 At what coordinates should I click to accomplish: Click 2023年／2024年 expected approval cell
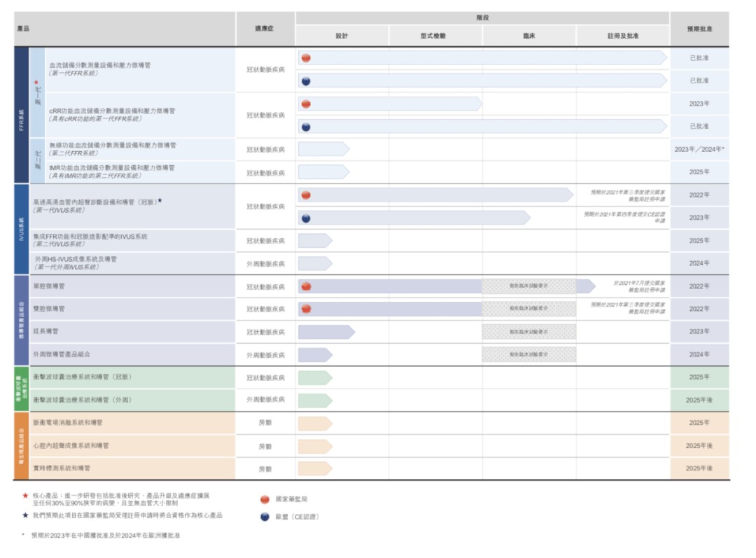click(699, 149)
